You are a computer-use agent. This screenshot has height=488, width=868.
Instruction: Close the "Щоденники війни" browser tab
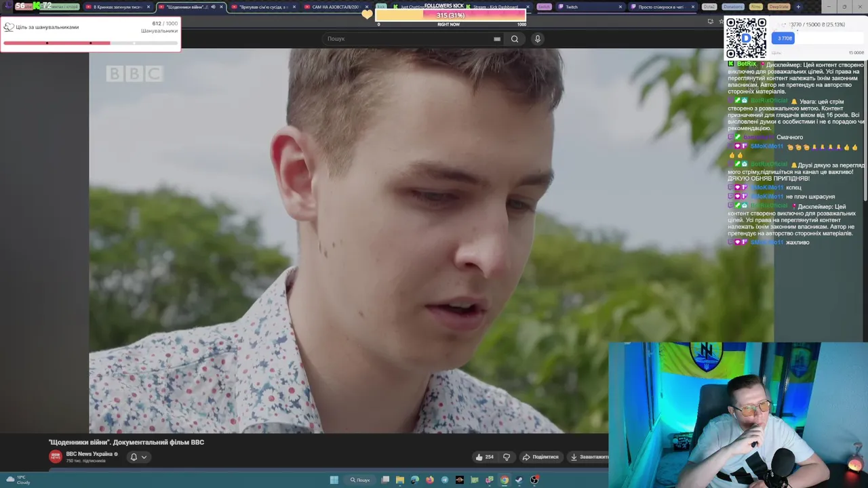221,7
